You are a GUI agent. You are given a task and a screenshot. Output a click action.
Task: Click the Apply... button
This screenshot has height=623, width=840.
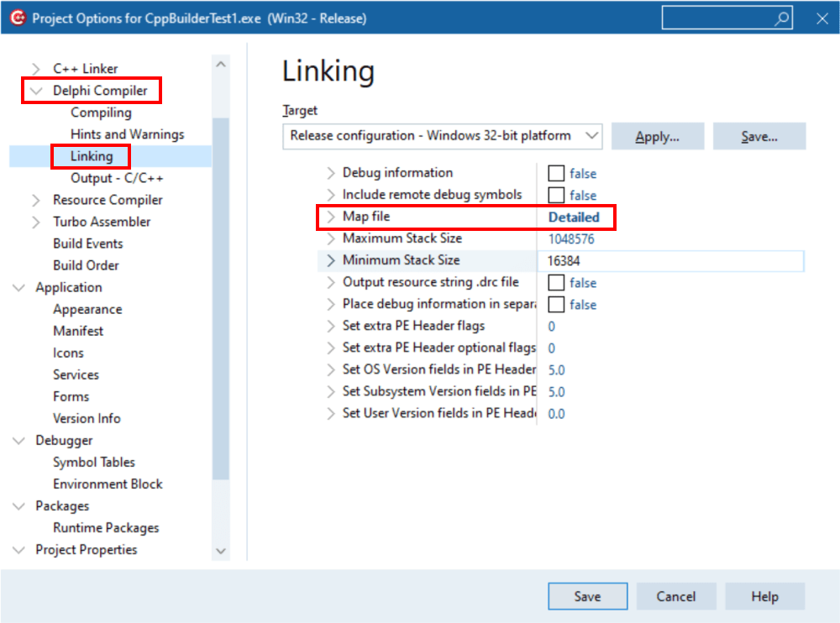tap(658, 137)
